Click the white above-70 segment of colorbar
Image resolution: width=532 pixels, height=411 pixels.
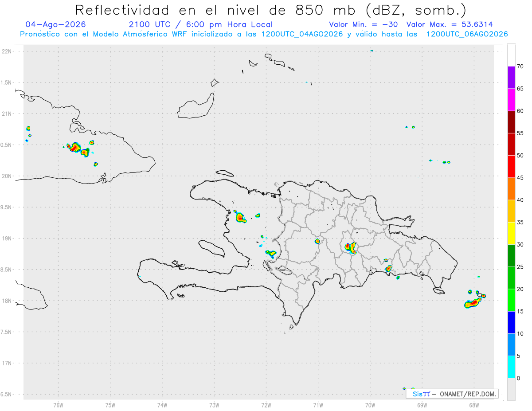tap(511, 55)
